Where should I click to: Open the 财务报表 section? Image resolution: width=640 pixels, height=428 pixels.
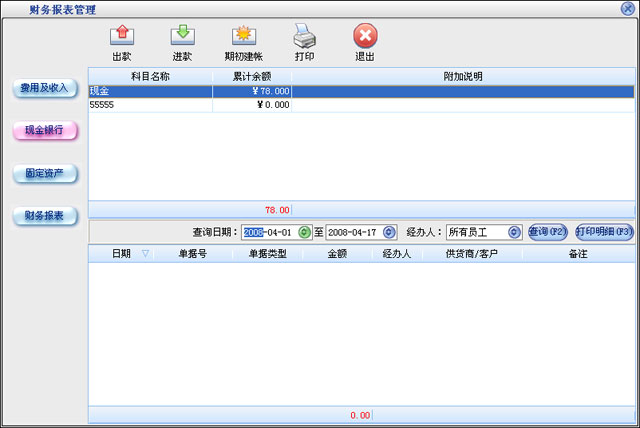45,216
